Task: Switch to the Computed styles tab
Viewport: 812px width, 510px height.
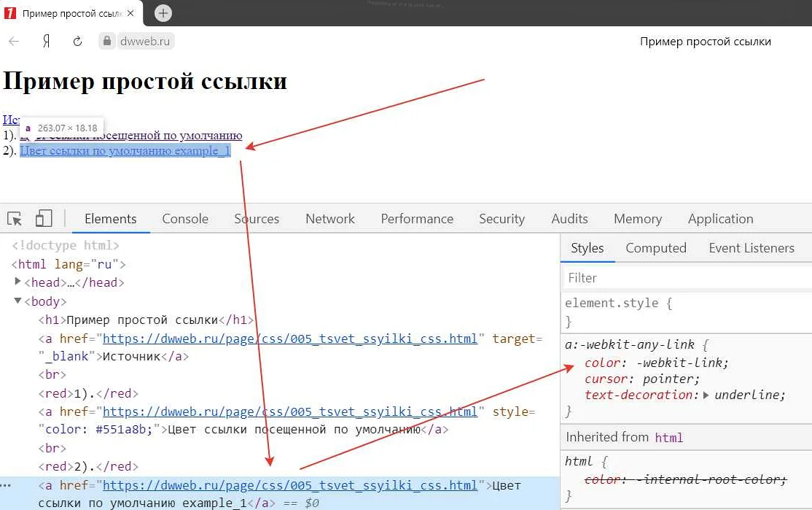Action: (x=655, y=248)
